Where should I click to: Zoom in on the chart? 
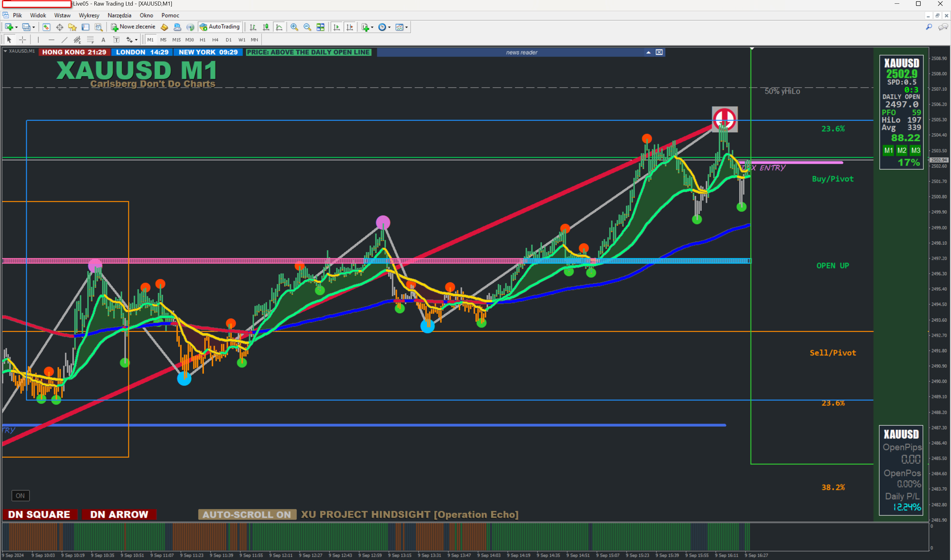click(294, 27)
